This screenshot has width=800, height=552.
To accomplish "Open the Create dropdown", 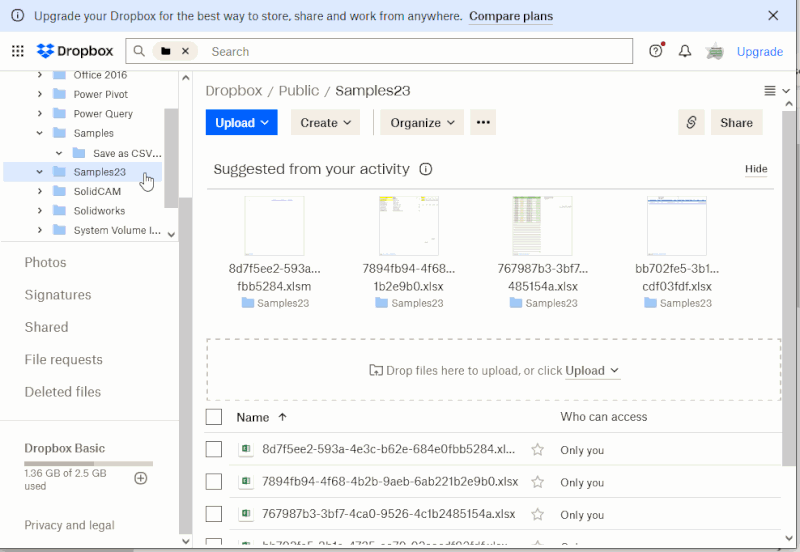I will pyautogui.click(x=326, y=122).
